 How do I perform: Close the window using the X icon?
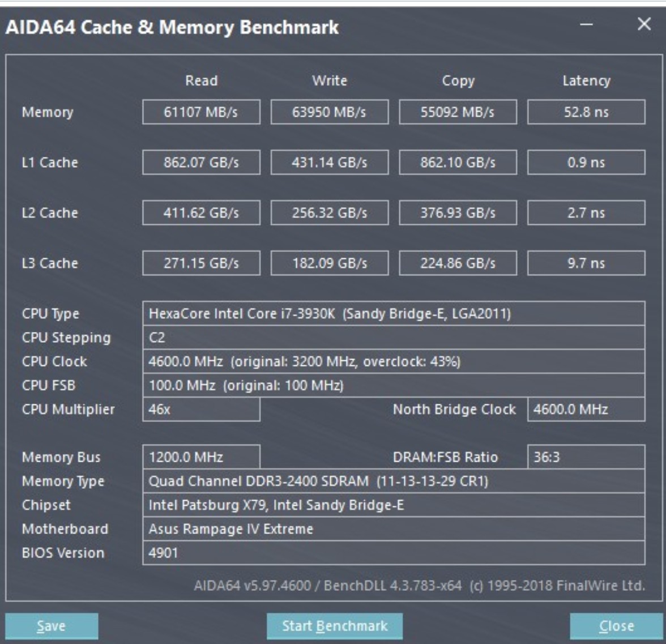[644, 24]
